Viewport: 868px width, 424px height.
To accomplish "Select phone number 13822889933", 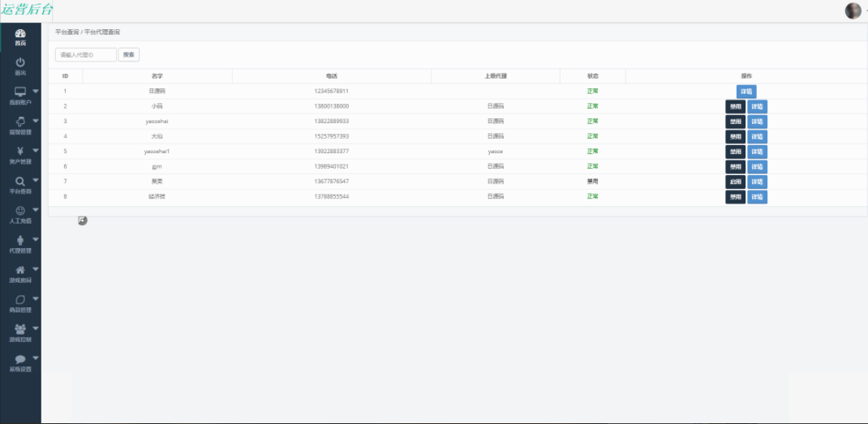I will point(332,121).
